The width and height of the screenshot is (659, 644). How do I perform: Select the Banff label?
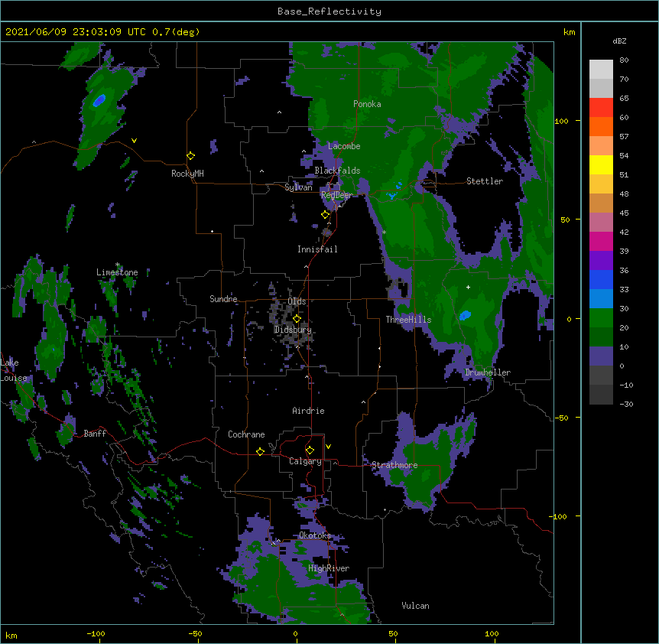coord(95,434)
